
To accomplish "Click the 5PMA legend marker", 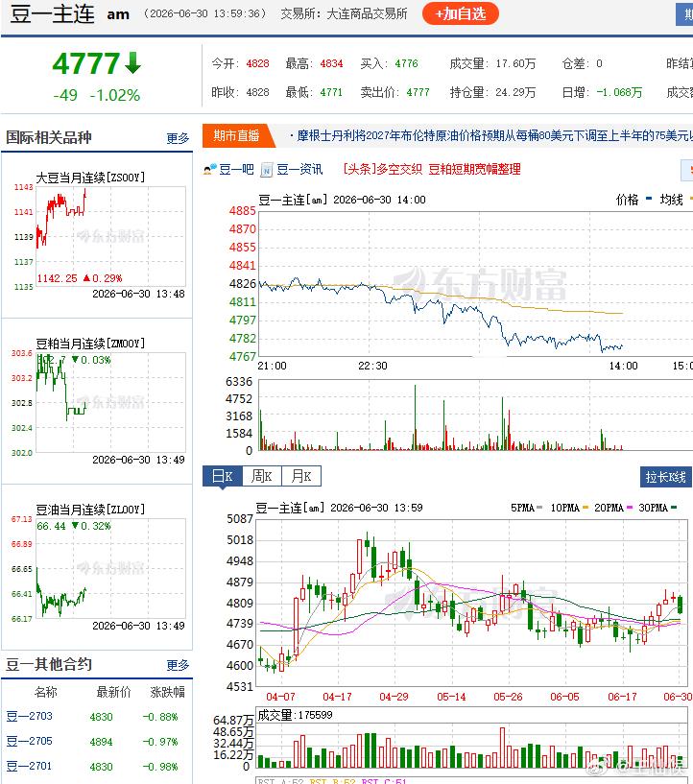I will [539, 508].
